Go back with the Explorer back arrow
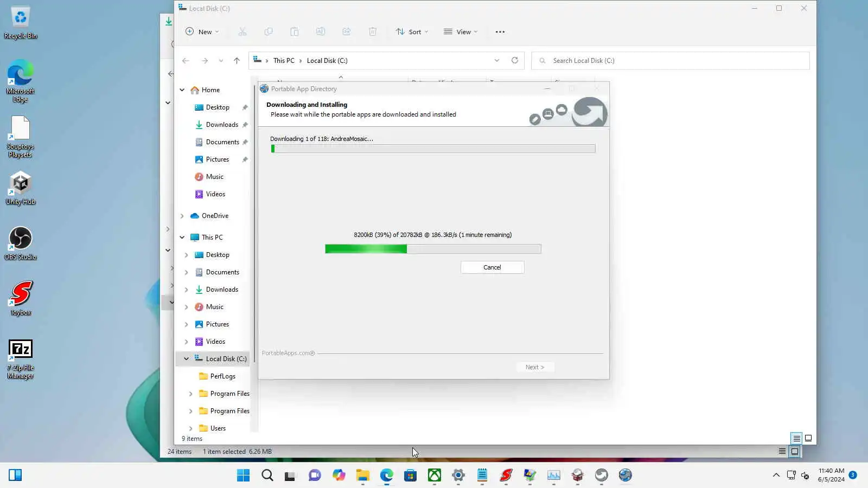868x488 pixels. point(186,61)
